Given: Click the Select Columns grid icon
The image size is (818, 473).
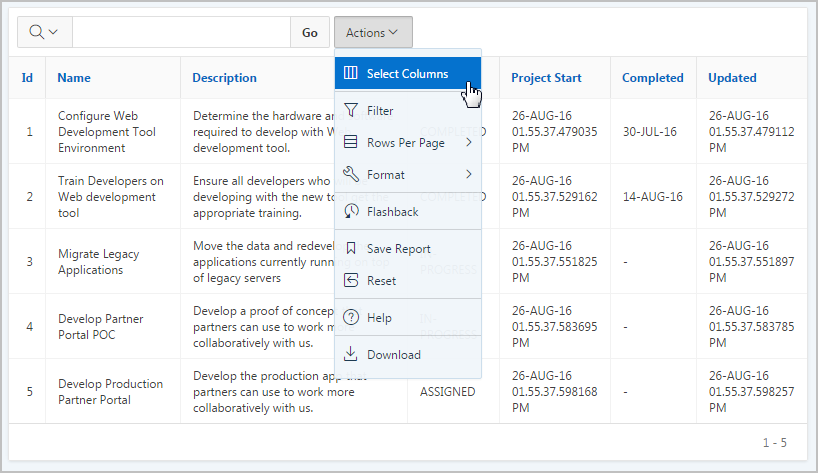Looking at the screenshot, I should point(350,73).
